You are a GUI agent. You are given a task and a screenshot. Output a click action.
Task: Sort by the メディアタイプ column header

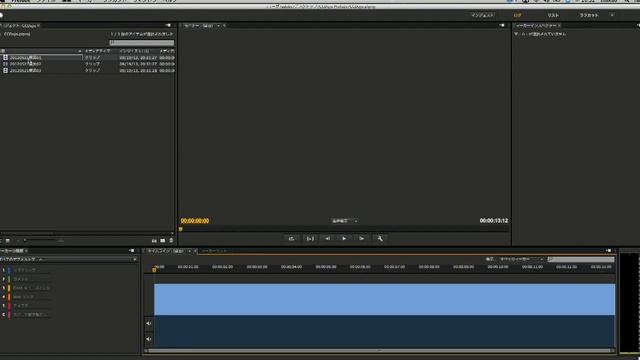97,51
